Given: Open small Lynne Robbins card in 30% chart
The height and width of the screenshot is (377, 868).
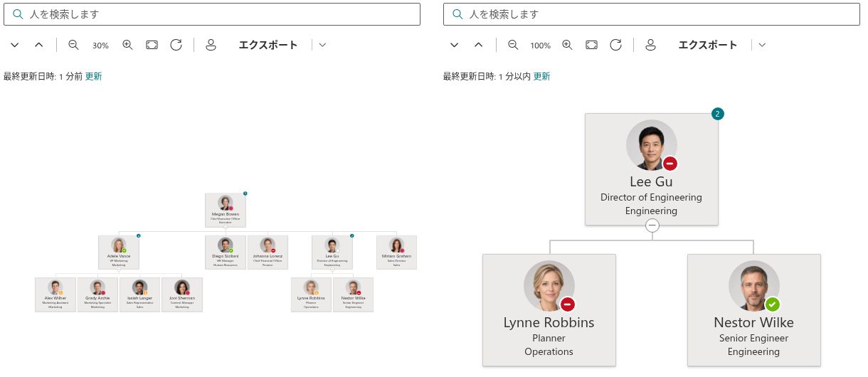Looking at the screenshot, I should tap(311, 294).
